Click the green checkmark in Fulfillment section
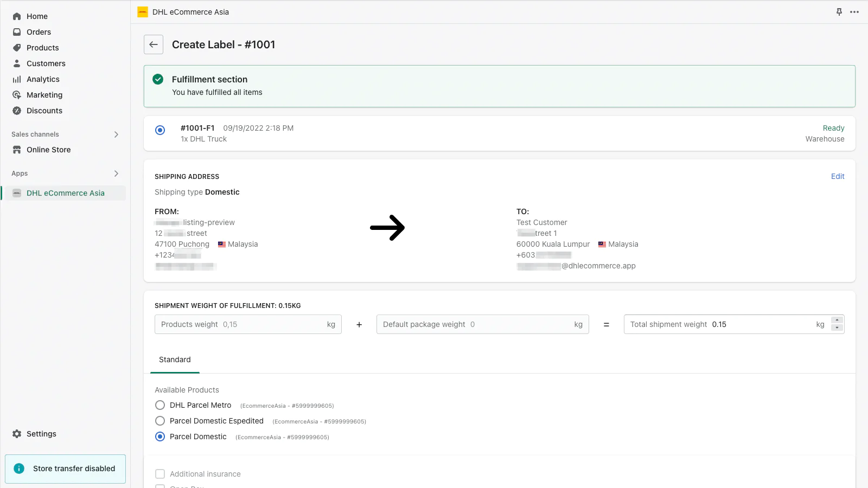The width and height of the screenshot is (868, 488). (158, 79)
